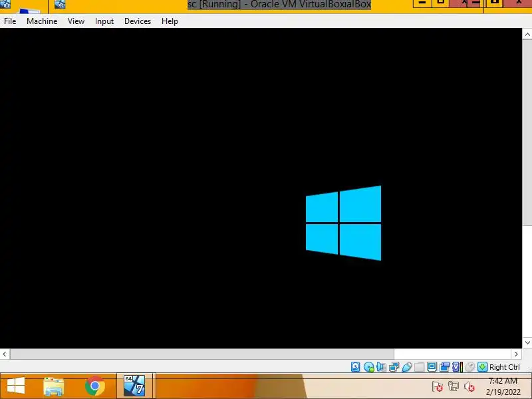Click the muted volume tray icon
The height and width of the screenshot is (399, 532).
[x=469, y=386]
